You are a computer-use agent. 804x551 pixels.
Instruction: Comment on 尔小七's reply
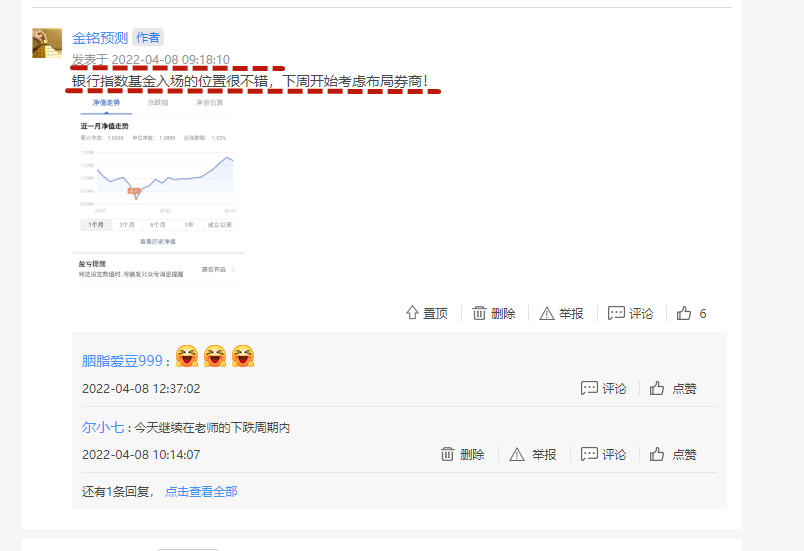(x=604, y=454)
